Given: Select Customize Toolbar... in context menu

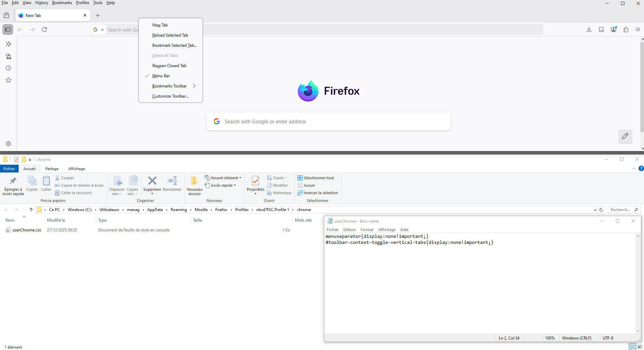Looking at the screenshot, I should point(171,96).
